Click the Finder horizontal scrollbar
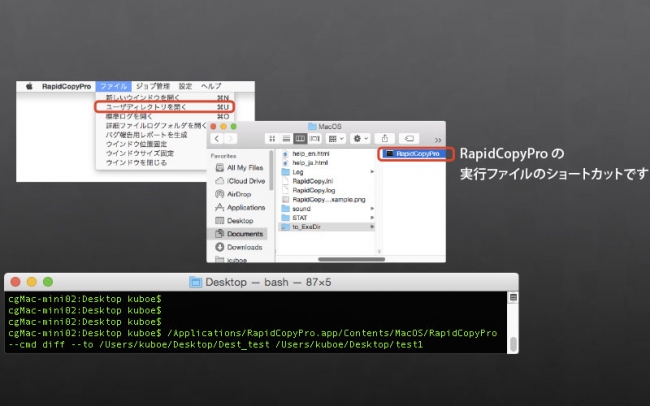This screenshot has height=406, width=650. tap(351, 259)
